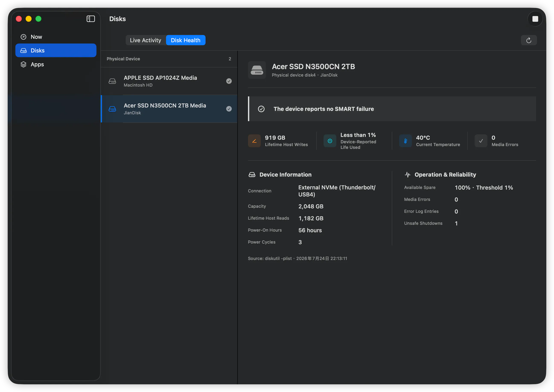The image size is (554, 392).
Task: Click the large Acer SSD header drive icon
Action: tap(257, 70)
